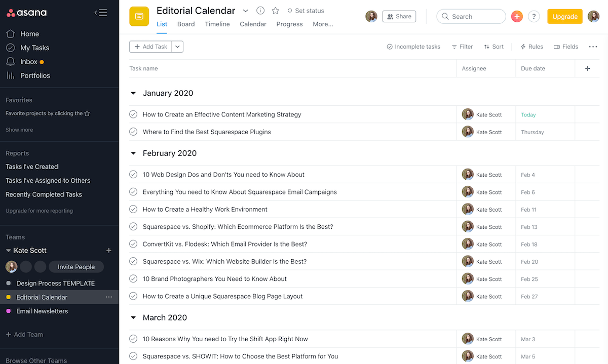608x364 pixels.
Task: Mark 'Where to Find the Best Squarespace Plugins' complete
Action: tap(133, 132)
